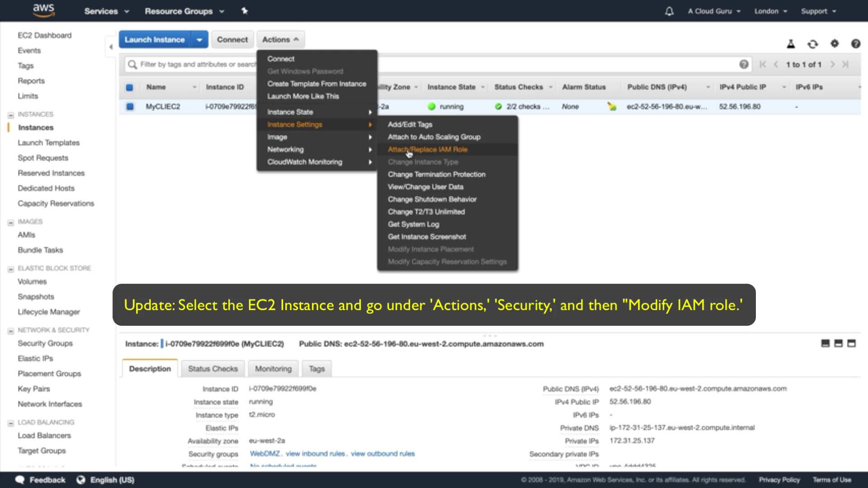Click the experiments flask icon
The width and height of the screenshot is (868, 488).
click(x=791, y=44)
